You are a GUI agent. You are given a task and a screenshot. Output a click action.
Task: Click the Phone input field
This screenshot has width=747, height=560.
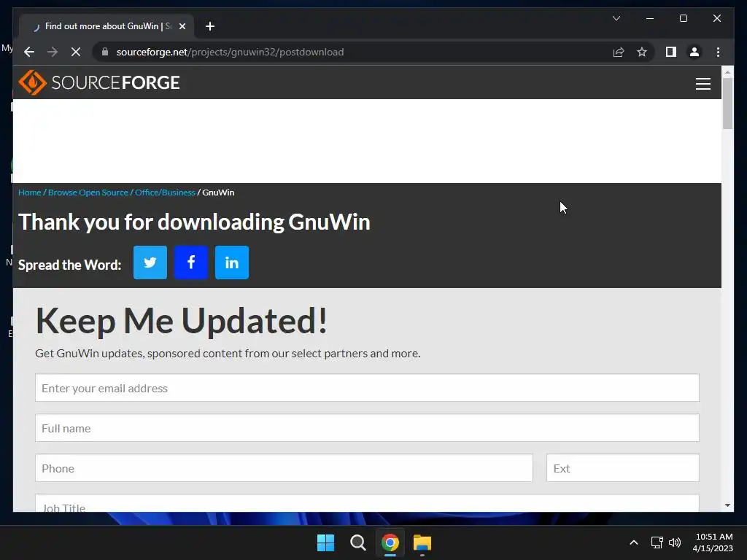point(284,467)
